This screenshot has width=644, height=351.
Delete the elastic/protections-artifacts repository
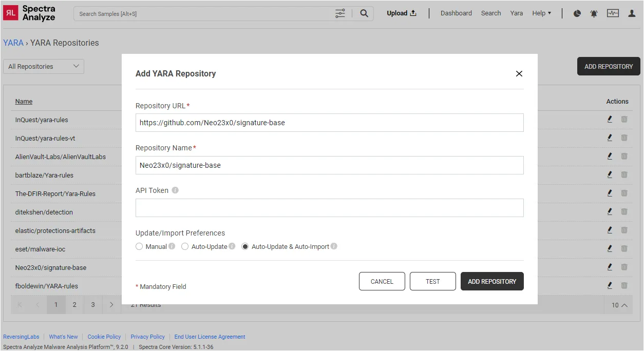tap(624, 230)
